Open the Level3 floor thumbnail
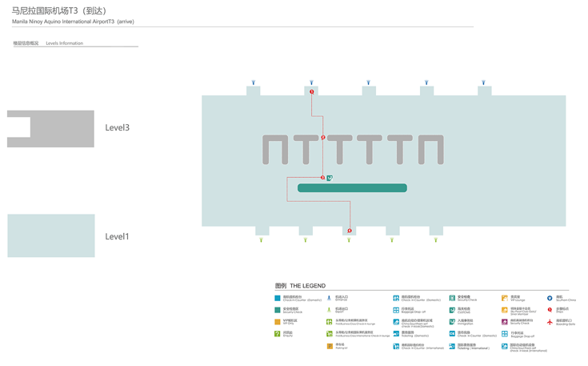Screen dimensions: 588x366 (50, 128)
